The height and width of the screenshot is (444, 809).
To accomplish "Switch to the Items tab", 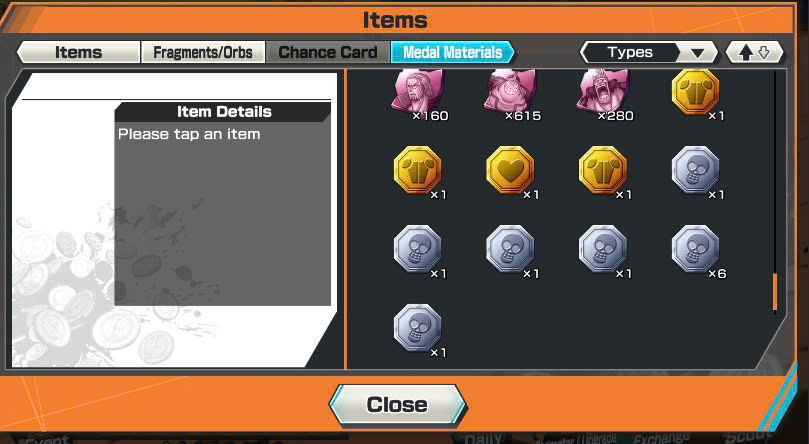I will coord(78,52).
